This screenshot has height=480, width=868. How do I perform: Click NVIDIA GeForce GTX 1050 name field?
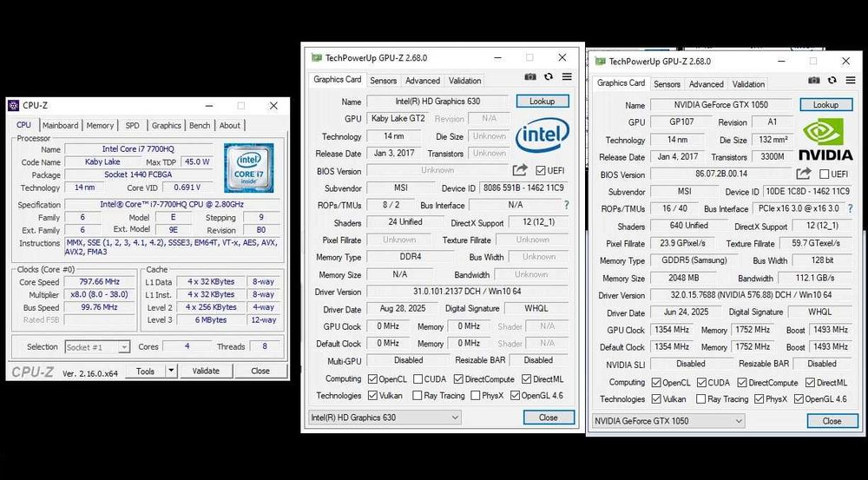[720, 105]
